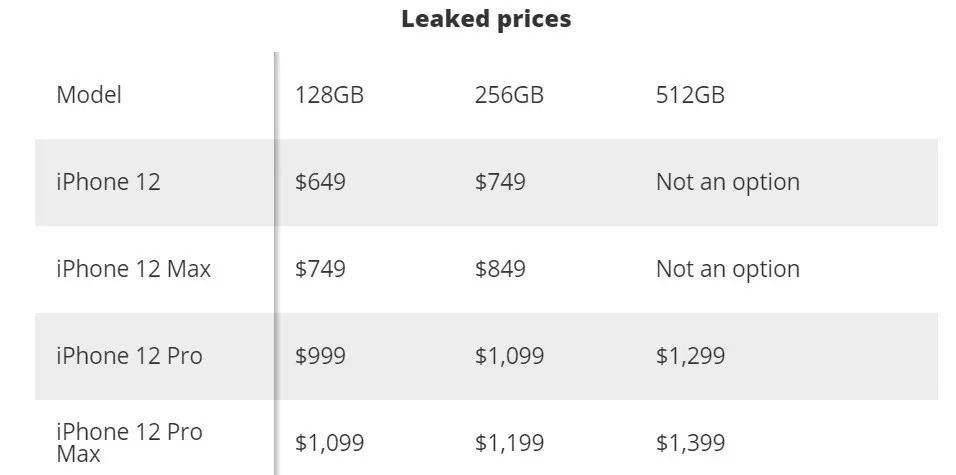Click the $1,399 iPhone 12 Pro Max price
The image size is (956, 475).
(690, 442)
